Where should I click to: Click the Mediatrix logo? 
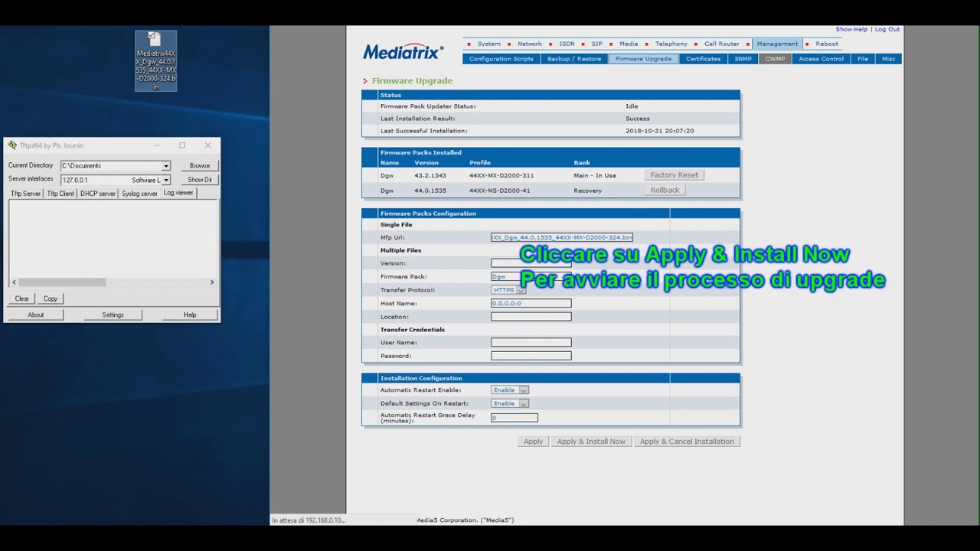(403, 51)
